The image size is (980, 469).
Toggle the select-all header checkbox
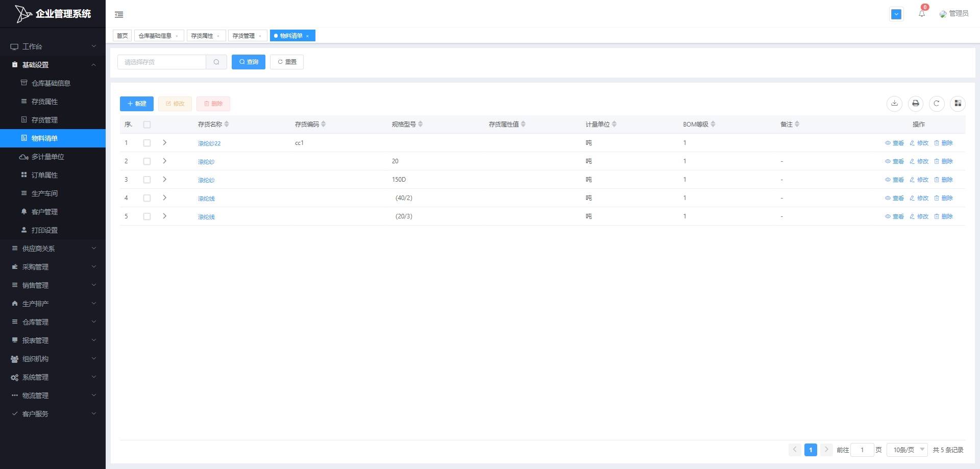tap(147, 125)
